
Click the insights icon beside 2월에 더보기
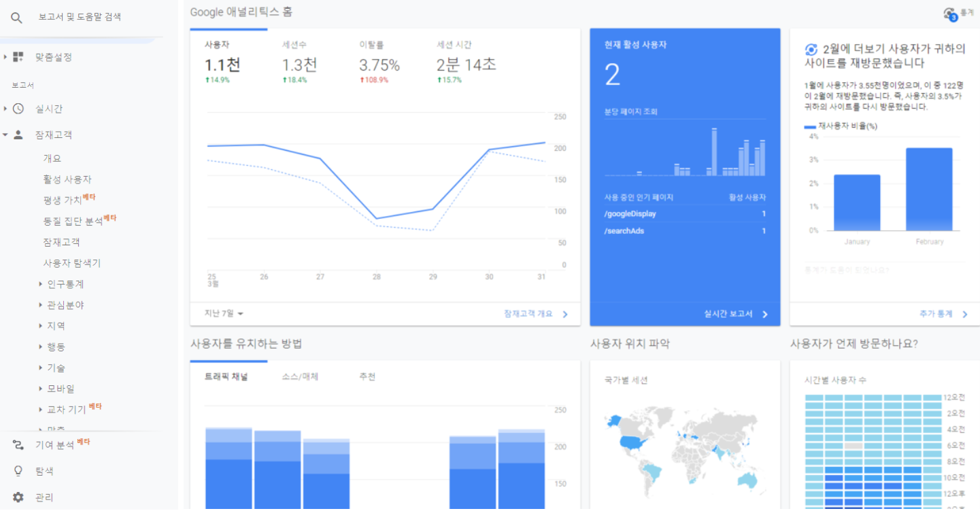click(x=811, y=50)
